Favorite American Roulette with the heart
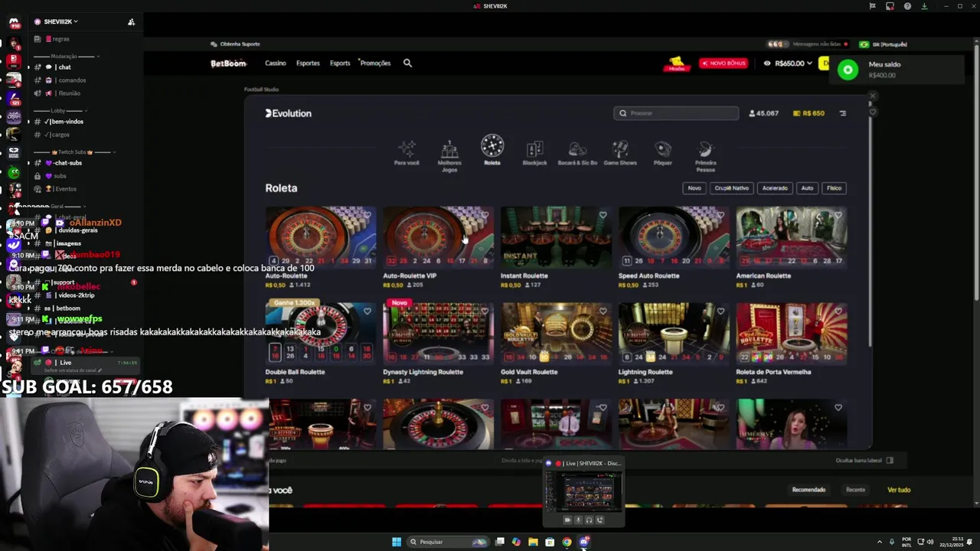The height and width of the screenshot is (551, 980). point(838,215)
